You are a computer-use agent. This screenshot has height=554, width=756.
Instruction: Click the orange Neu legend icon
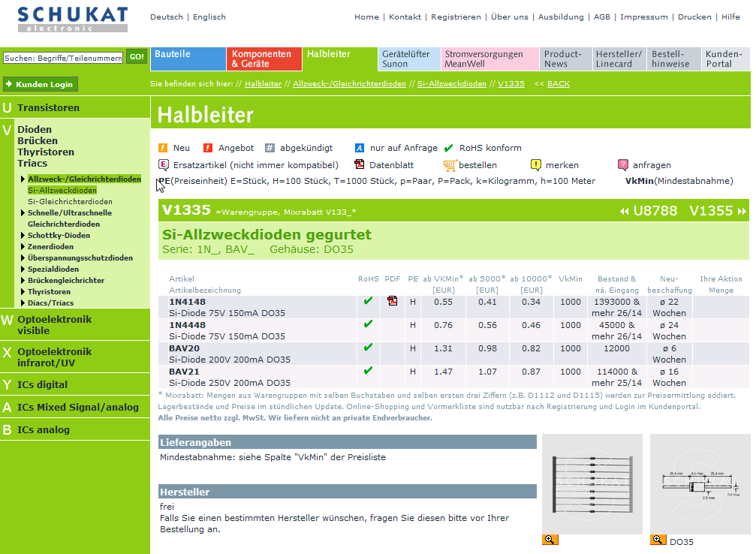163,148
